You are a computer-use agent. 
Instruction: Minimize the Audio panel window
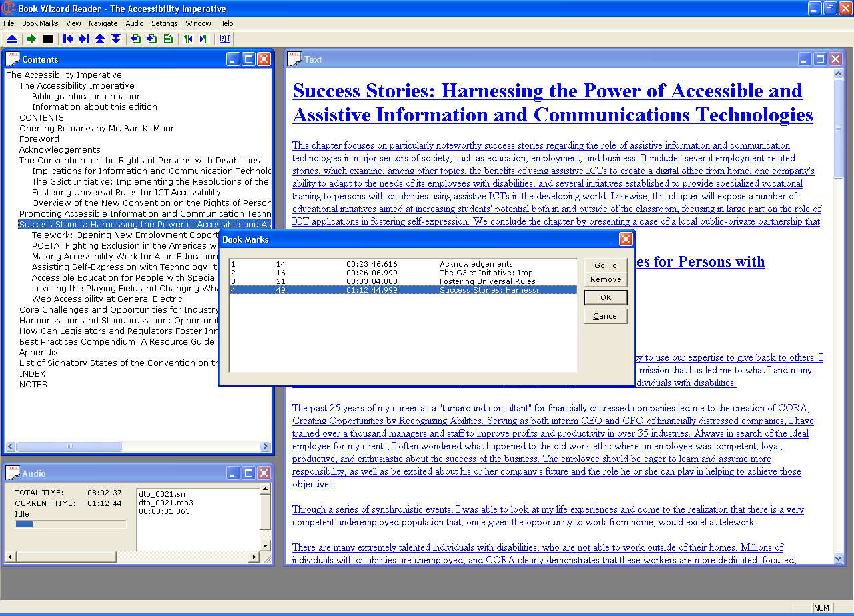pos(233,473)
